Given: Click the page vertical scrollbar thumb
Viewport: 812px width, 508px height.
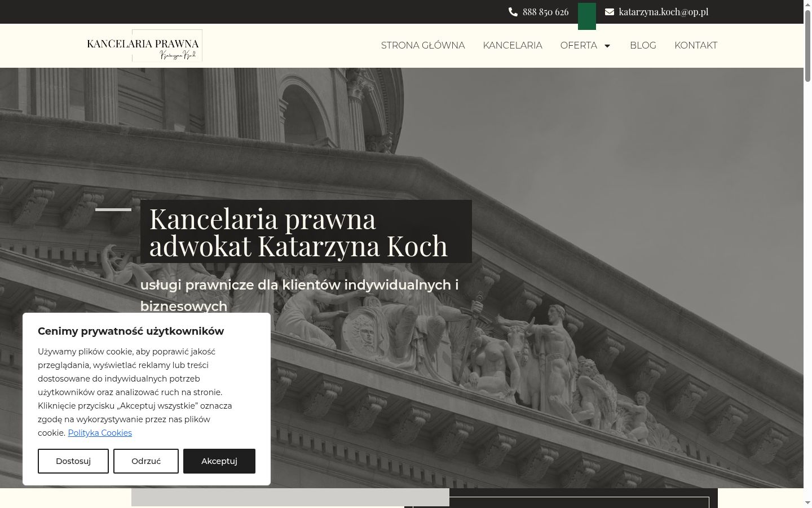Looking at the screenshot, I should [807, 47].
